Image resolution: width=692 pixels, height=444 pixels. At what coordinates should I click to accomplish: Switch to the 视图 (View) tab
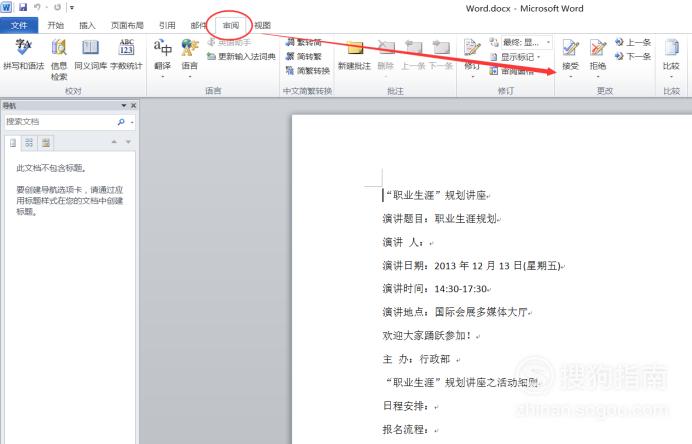(x=263, y=26)
